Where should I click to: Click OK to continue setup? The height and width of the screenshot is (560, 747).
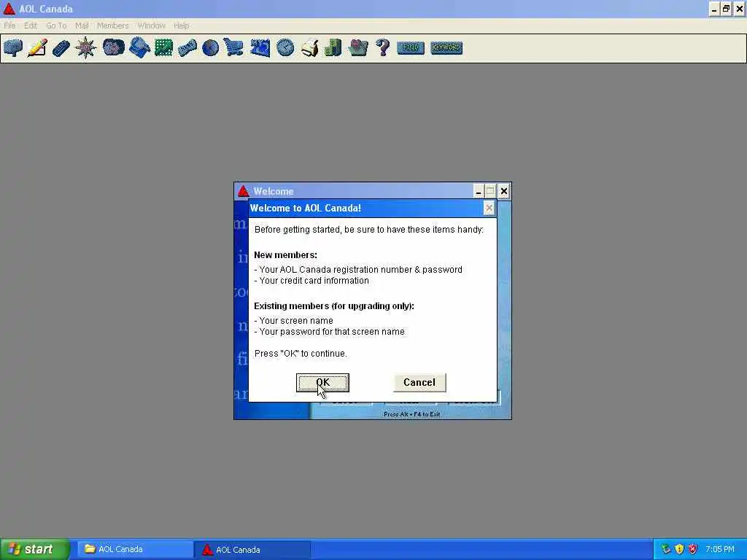(322, 382)
